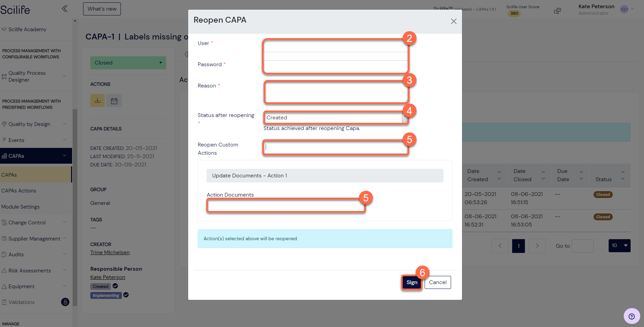The image size is (644, 327).
Task: Click the Implementing status badge
Action: [x=106, y=295]
